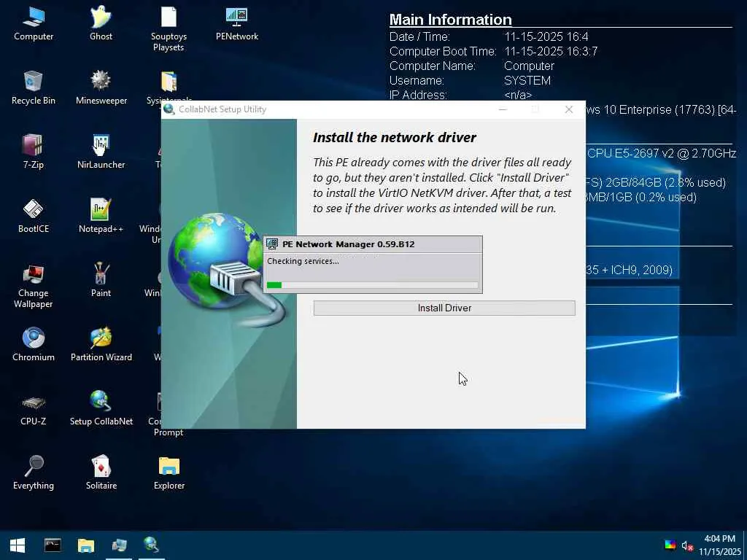Image resolution: width=747 pixels, height=560 pixels.
Task: Close the CollabNet Setup Utility window
Action: [569, 109]
